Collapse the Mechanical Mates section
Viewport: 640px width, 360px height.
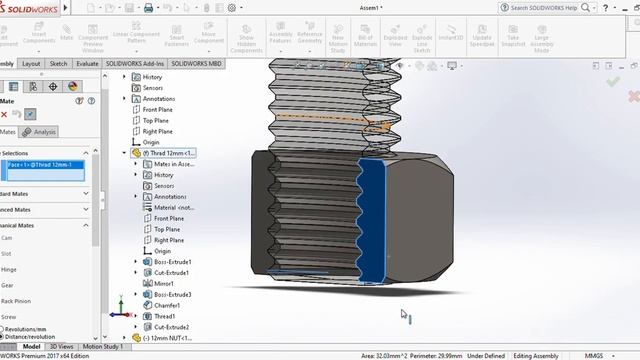click(x=86, y=225)
